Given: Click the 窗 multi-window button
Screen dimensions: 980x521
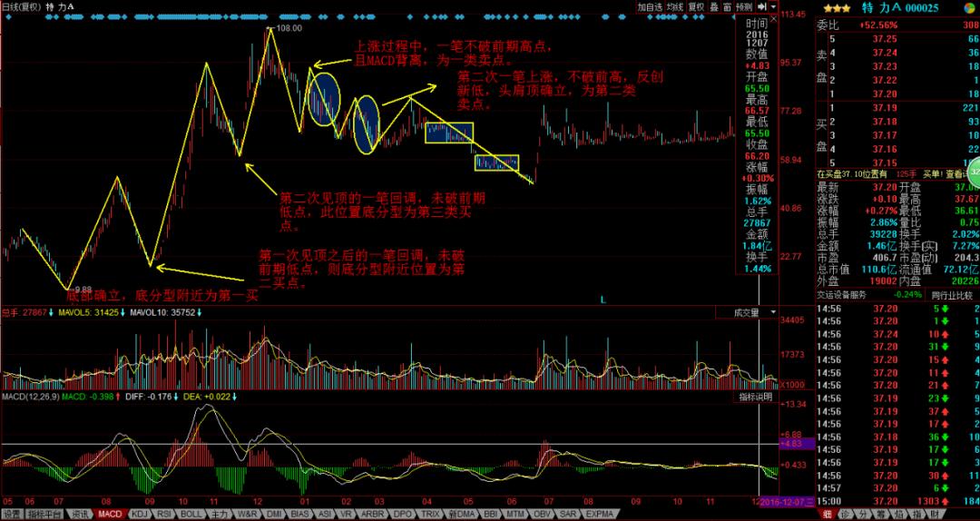Looking at the screenshot, I should (x=728, y=7).
